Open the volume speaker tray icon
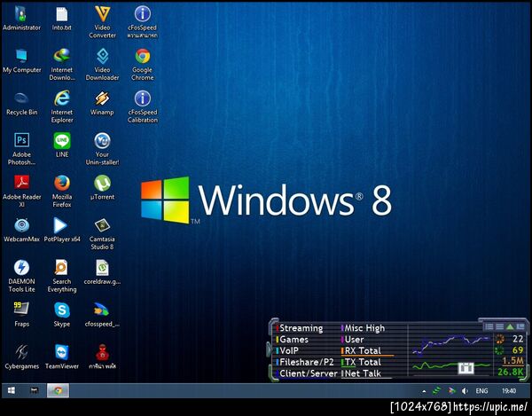 click(465, 391)
